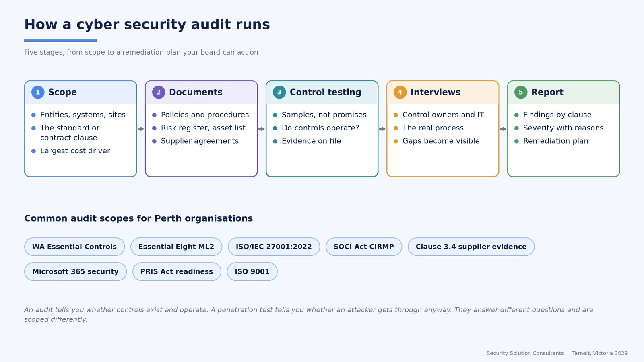Select the Microsoft 365 security pill
The width and height of the screenshot is (644, 362).
pyautogui.click(x=76, y=271)
